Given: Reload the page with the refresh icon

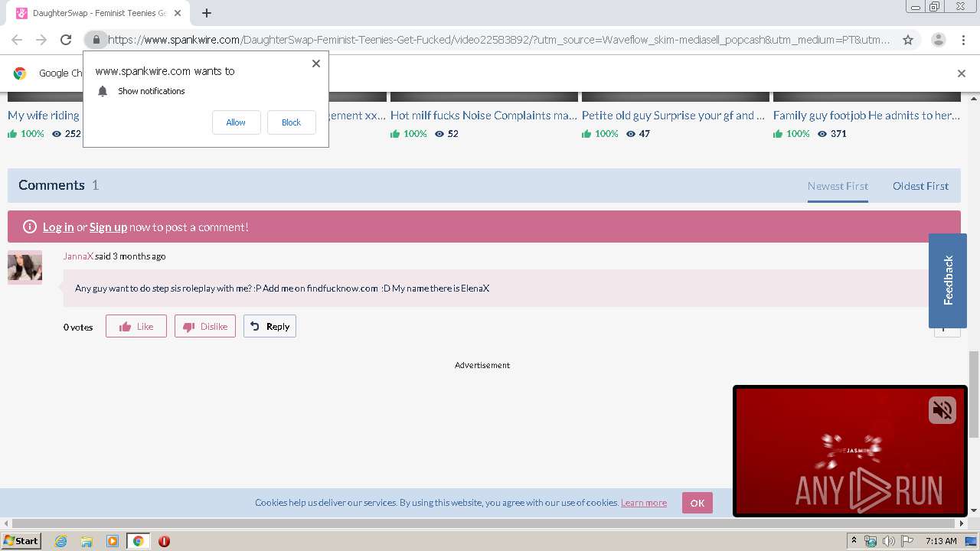Looking at the screenshot, I should 66,40.
